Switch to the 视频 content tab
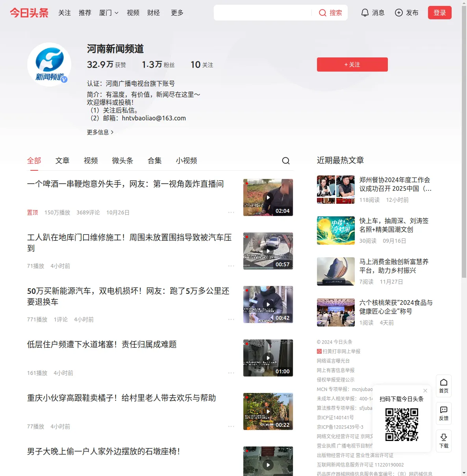Screen dimensions: 467x476 91,161
